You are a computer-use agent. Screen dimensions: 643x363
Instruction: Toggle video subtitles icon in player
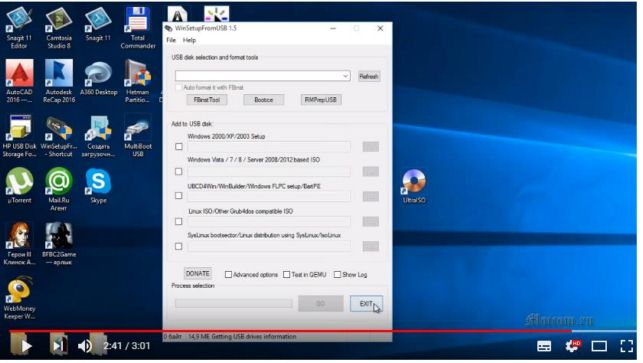[x=544, y=346]
